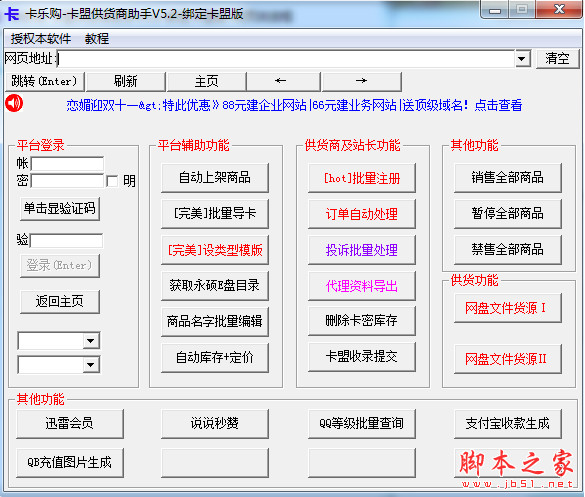Focus the 网页地址 URL input field
This screenshot has height=497, width=585.
285,59
